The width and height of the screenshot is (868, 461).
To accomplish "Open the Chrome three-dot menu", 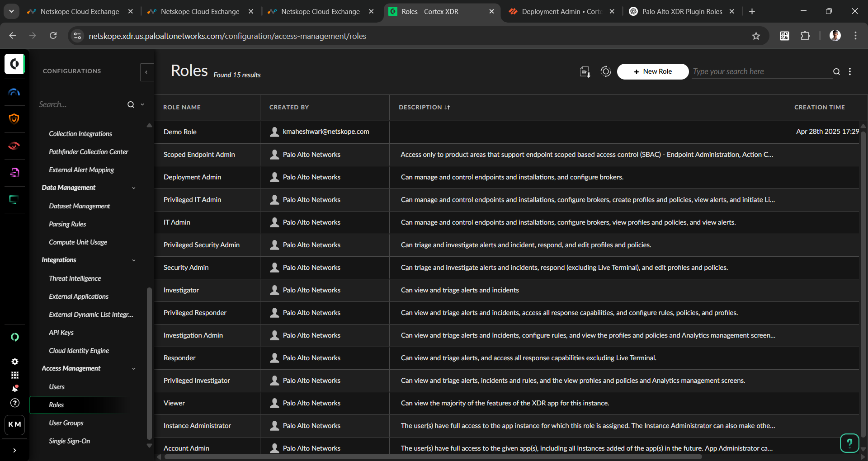I will 855,36.
